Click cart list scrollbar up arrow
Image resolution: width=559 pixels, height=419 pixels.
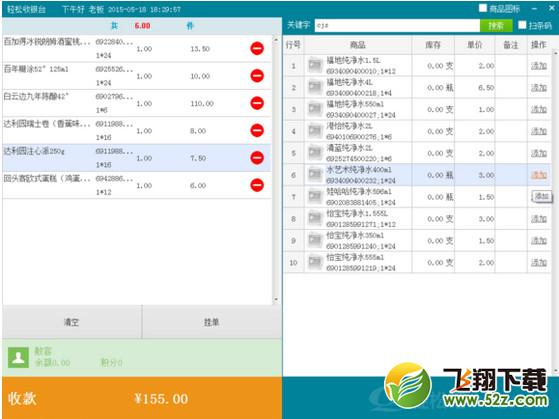(276, 39)
